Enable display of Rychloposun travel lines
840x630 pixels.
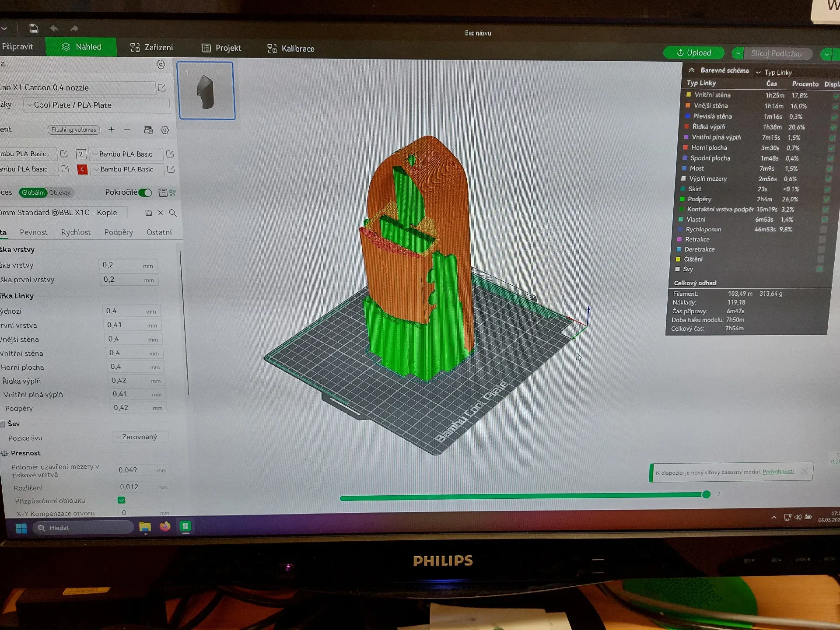click(823, 229)
